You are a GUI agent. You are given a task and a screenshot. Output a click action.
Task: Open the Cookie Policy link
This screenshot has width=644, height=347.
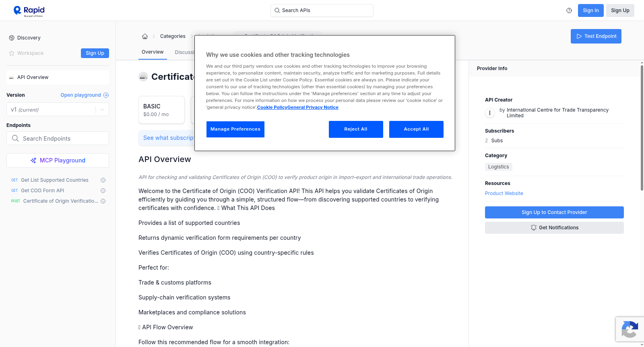272,107
